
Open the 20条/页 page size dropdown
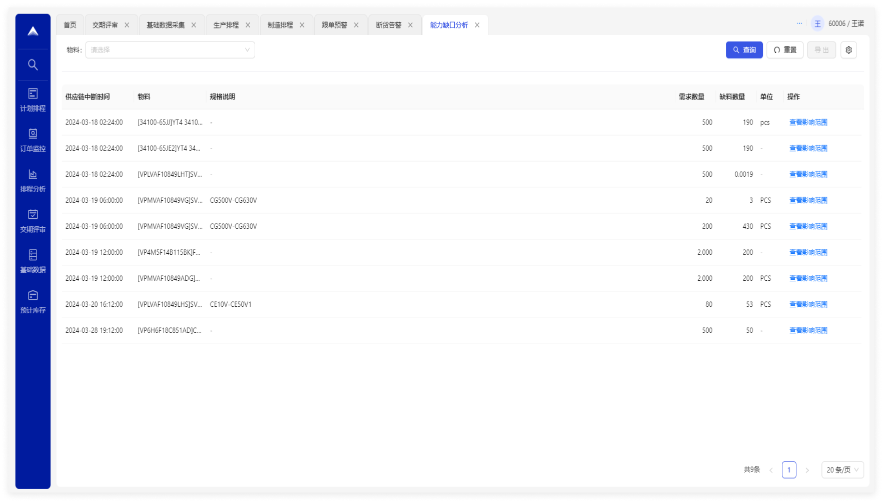(x=842, y=470)
